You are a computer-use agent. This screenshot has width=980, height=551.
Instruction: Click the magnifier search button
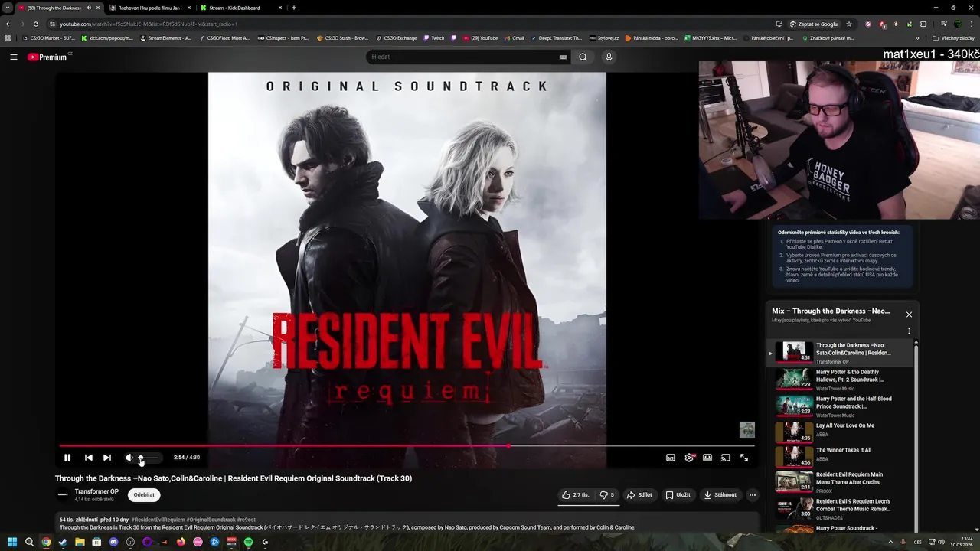tap(583, 57)
